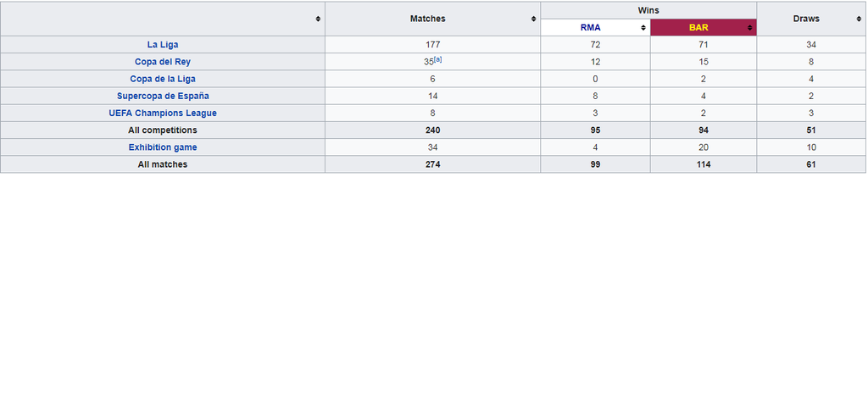This screenshot has width=868, height=399.
Task: Click La Liga matches value 177
Action: [x=432, y=45]
